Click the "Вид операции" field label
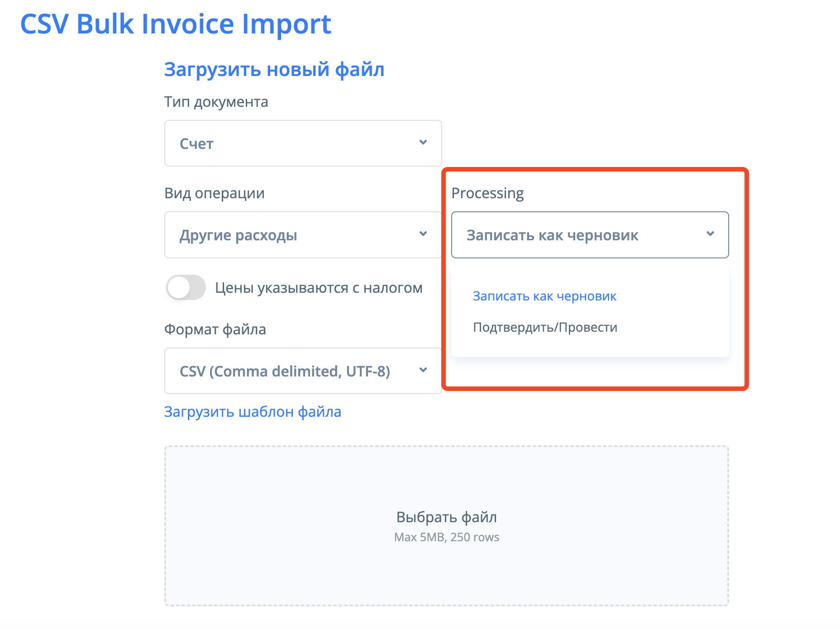Image resolution: width=840 pixels, height=629 pixels. click(215, 193)
